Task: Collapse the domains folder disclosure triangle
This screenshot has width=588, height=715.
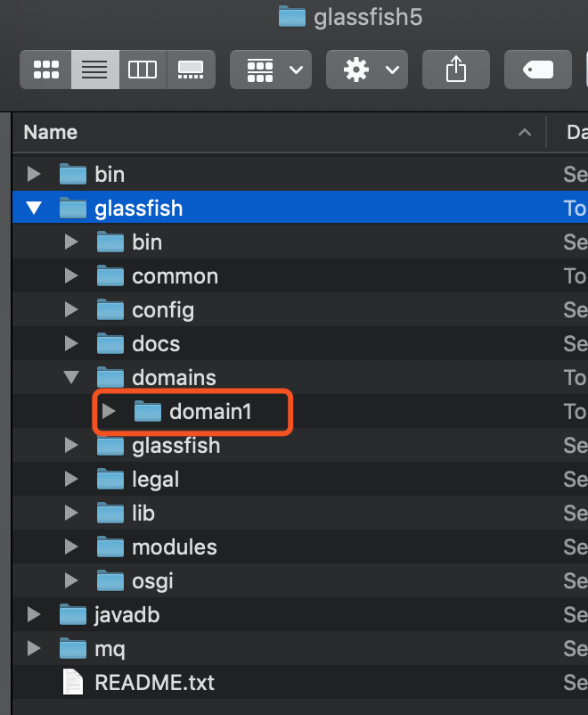Action: pyautogui.click(x=72, y=377)
